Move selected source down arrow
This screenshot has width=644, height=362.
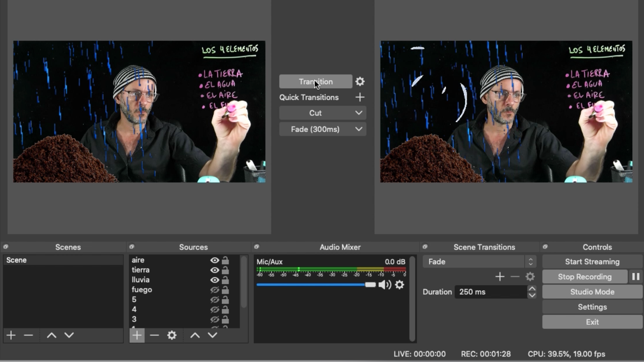(212, 335)
